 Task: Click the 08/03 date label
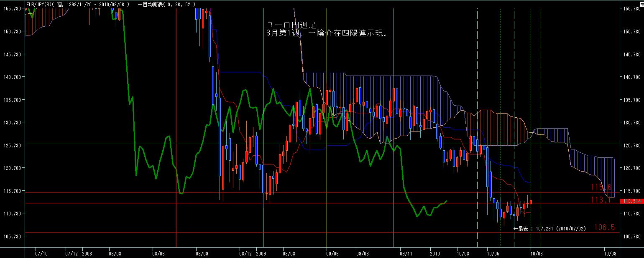115,253
